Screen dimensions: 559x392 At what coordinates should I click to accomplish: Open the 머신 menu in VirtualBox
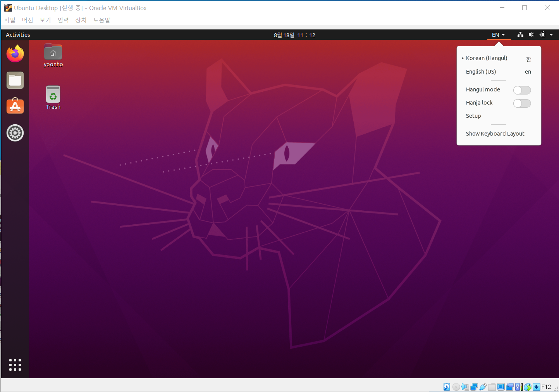(x=28, y=20)
